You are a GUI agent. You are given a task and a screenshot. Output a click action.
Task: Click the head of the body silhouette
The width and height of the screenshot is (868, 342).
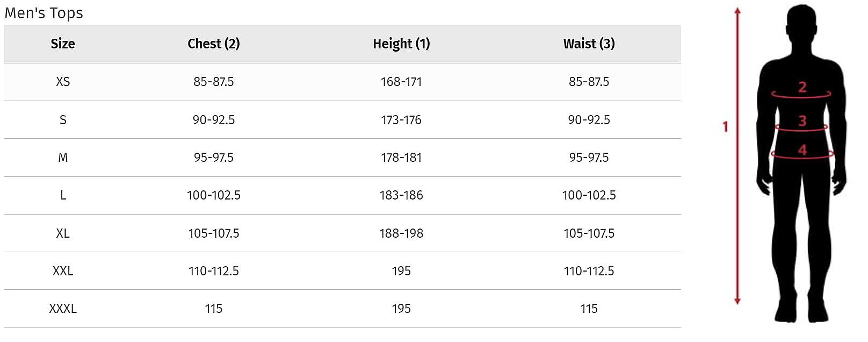801,24
